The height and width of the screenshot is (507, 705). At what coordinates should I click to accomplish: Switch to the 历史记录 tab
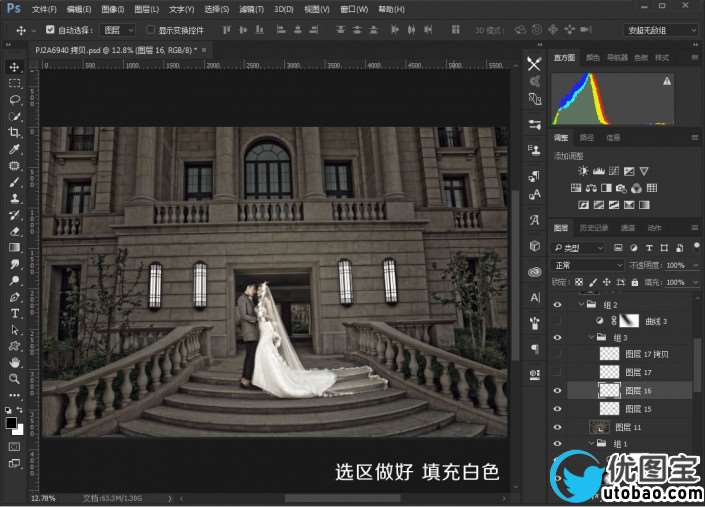(x=593, y=228)
